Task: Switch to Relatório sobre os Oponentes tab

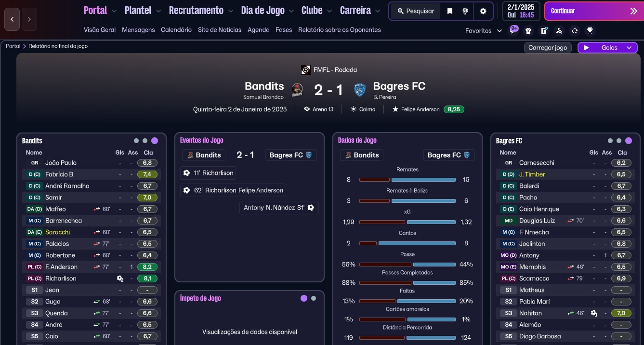Action: click(339, 30)
